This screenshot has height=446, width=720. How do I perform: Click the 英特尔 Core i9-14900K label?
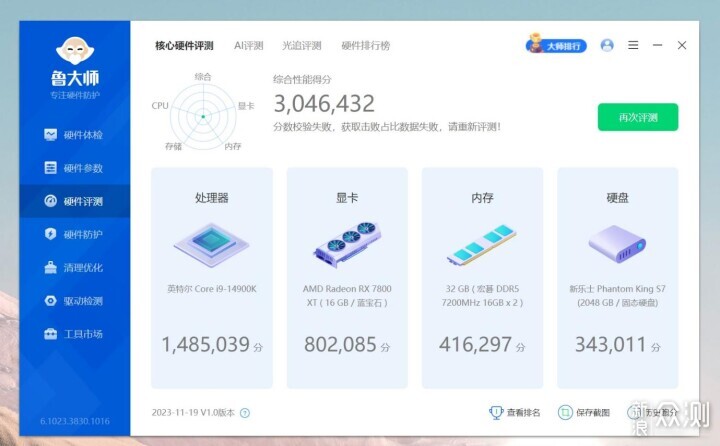[212, 289]
